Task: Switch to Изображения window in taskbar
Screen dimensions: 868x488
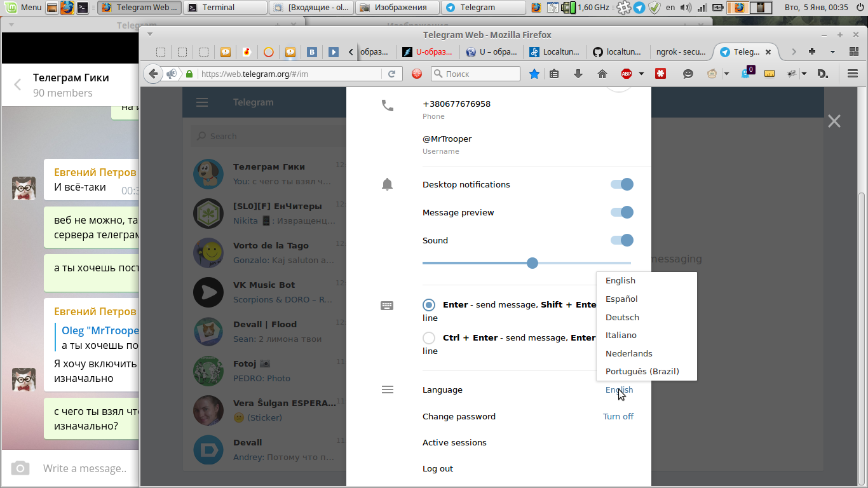Action: (x=397, y=8)
